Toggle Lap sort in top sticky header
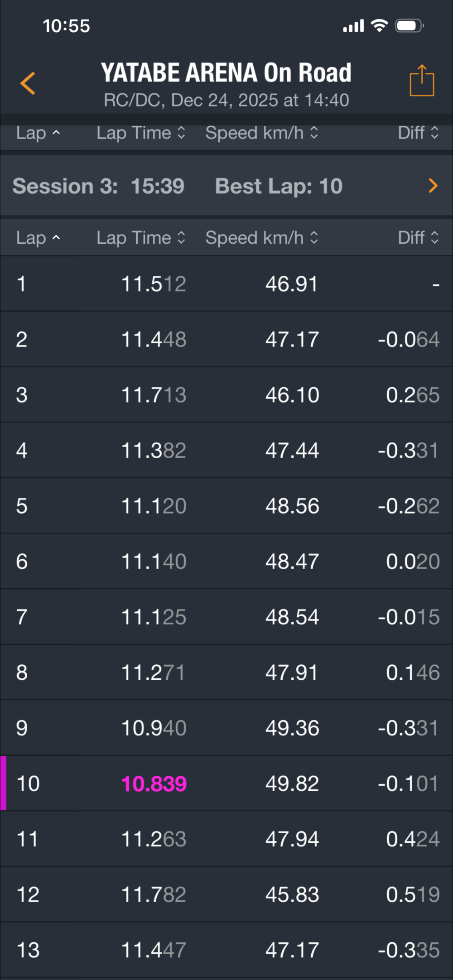Viewport: 453px width, 980px height. point(38,133)
